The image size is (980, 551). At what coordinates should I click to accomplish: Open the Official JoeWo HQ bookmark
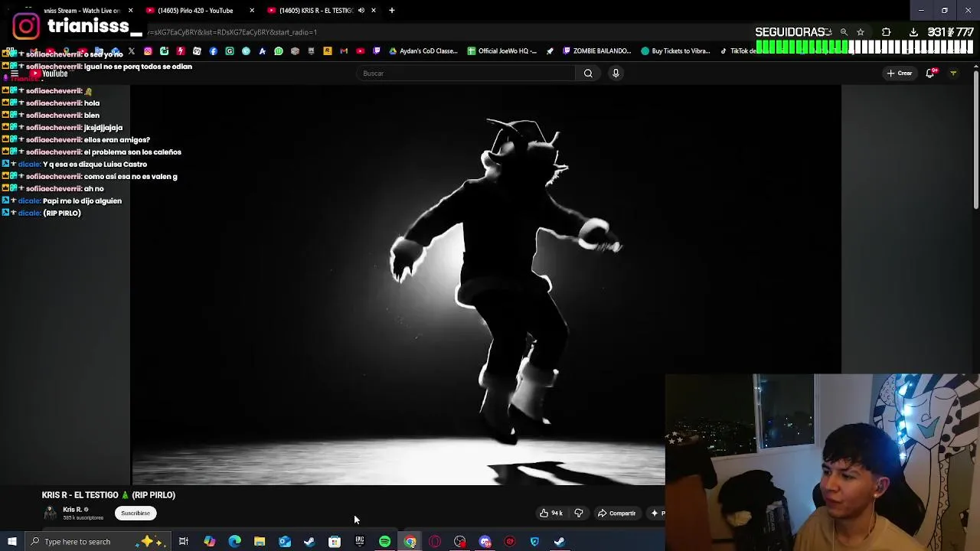[x=502, y=51]
